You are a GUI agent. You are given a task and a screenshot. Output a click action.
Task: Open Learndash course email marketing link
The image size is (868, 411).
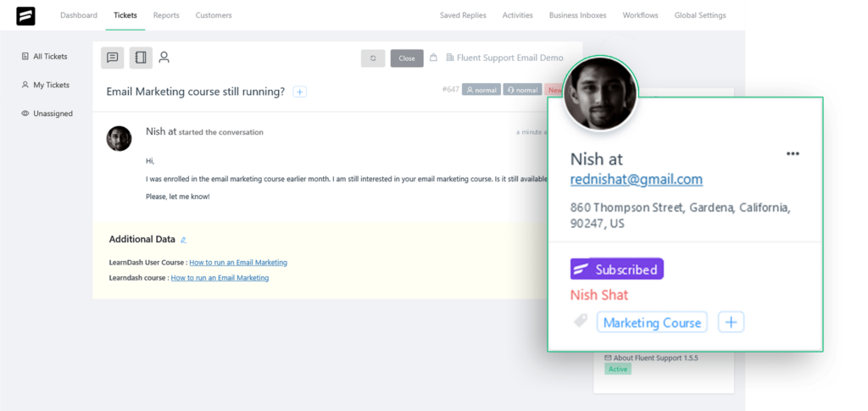(220, 278)
